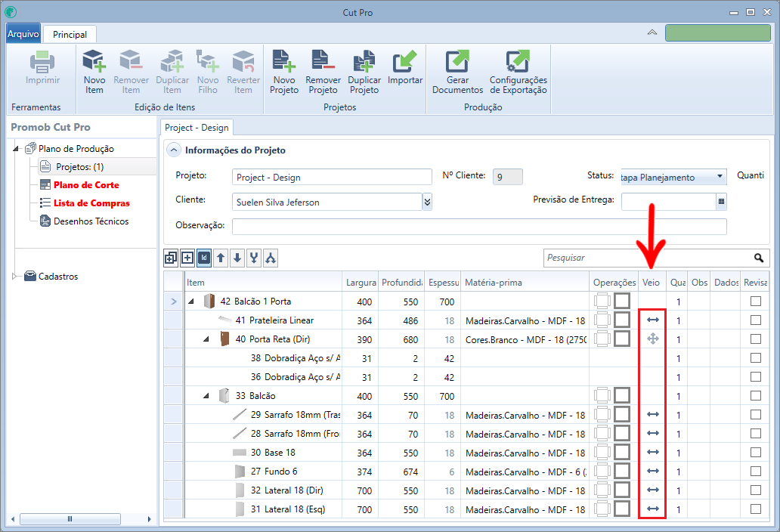Click Remover Item in the ribbon
The image size is (780, 532).
pyautogui.click(x=131, y=72)
